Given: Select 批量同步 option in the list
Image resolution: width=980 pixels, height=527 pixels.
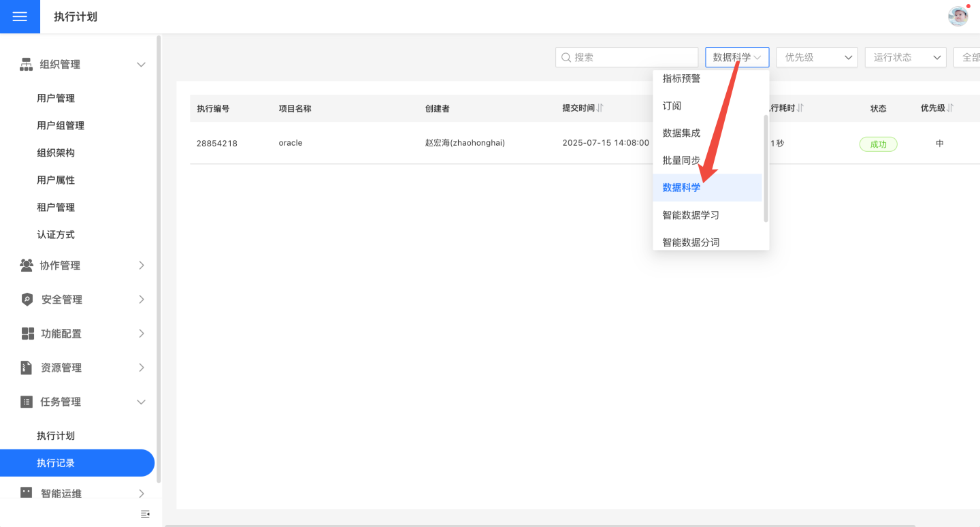Looking at the screenshot, I should 682,161.
